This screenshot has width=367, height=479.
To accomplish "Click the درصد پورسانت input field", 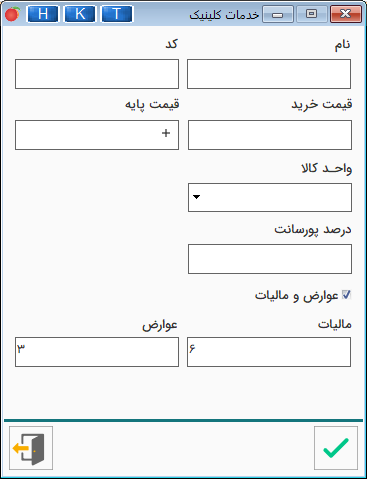I will click(x=270, y=259).
